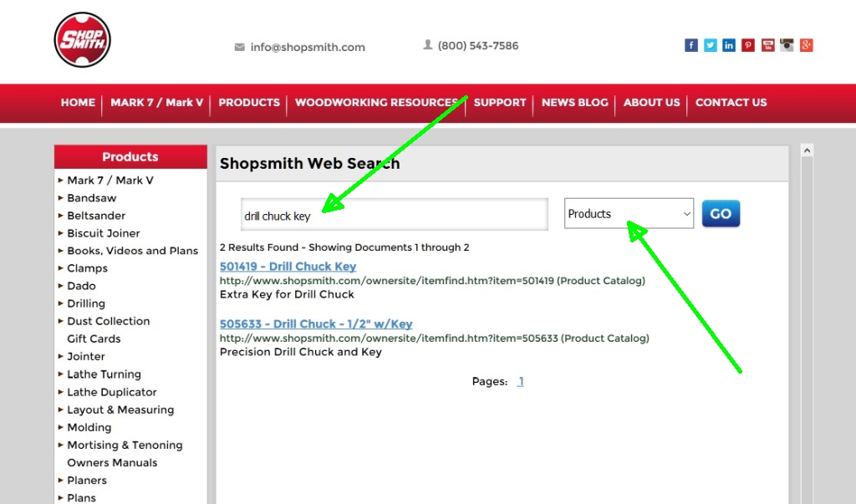Open Lathe Turning sidebar category

[x=104, y=374]
